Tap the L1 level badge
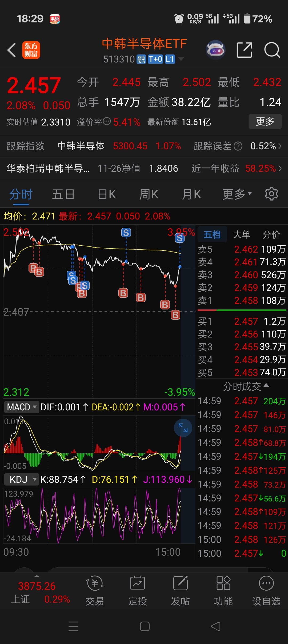 [170, 59]
